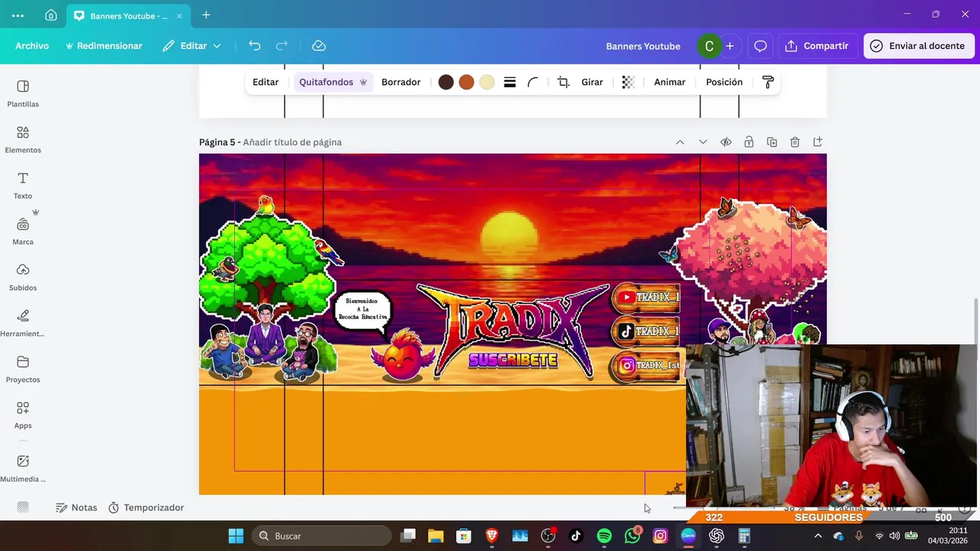Image resolution: width=980 pixels, height=551 pixels.
Task: Click the redo arrow in the top bar
Action: (x=282, y=46)
